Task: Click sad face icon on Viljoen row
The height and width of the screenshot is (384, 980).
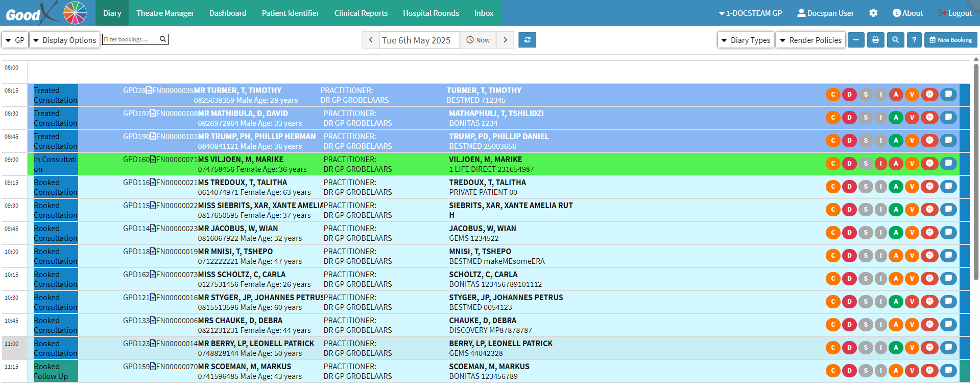Action: [929, 164]
